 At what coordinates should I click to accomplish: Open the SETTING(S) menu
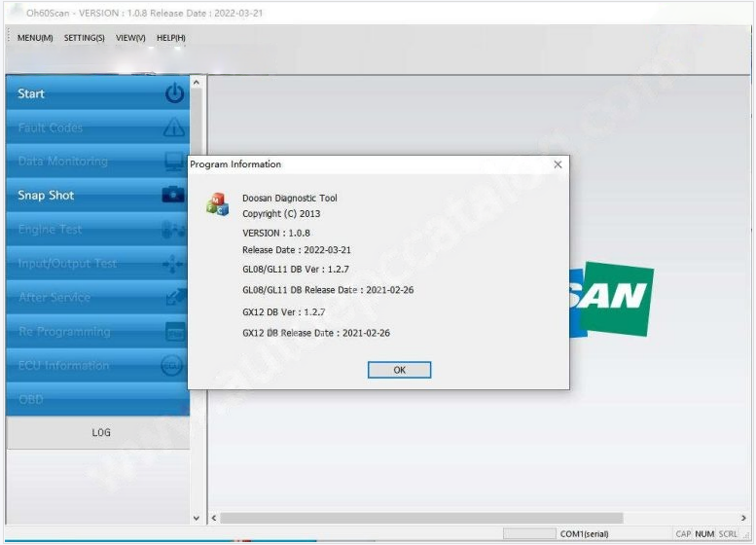[85, 38]
